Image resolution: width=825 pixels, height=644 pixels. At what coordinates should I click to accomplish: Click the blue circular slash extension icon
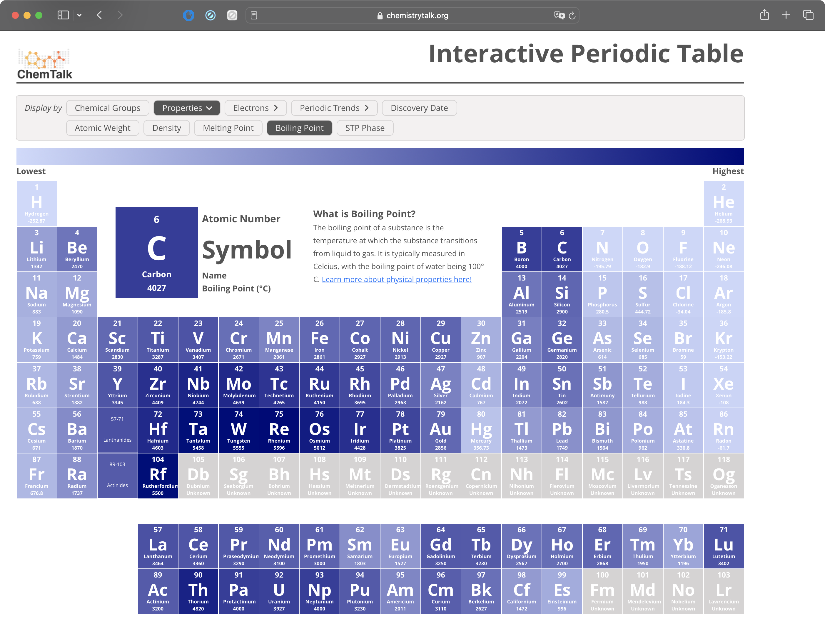(211, 15)
